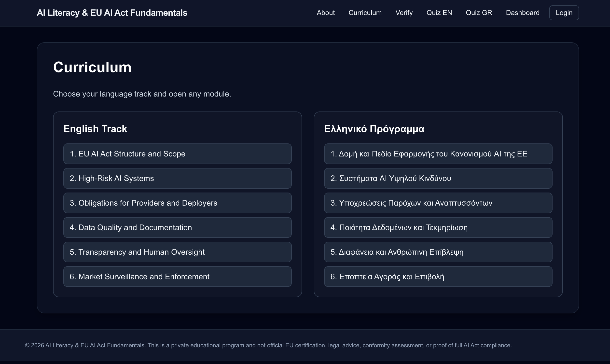Open Εποπτεία Αγοράς και Επιβολή module

pos(439,277)
